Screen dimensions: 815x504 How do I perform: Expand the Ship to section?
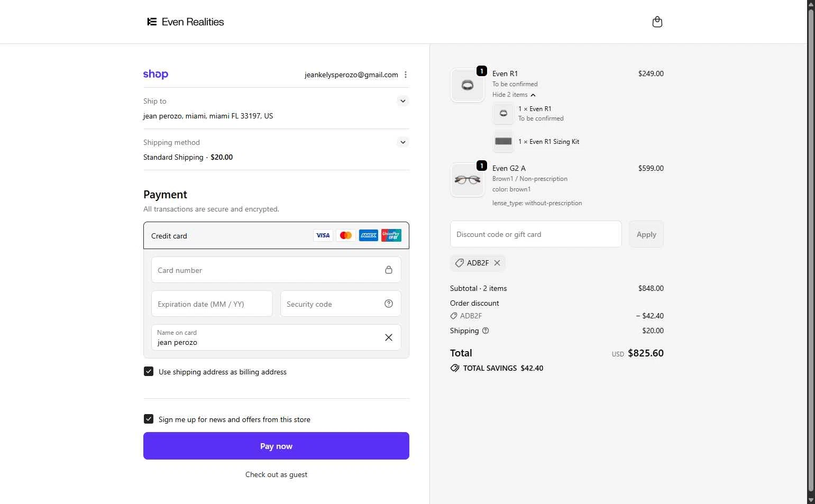tap(403, 101)
